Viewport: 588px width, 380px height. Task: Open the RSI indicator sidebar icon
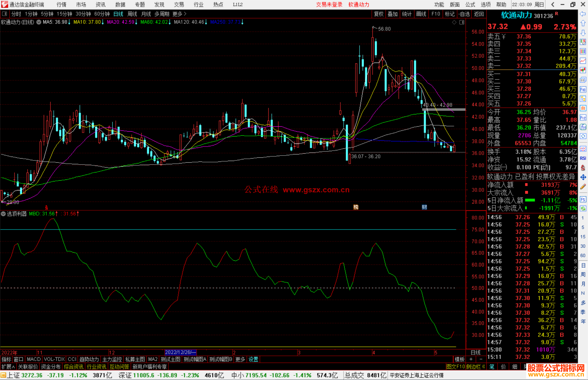[x=583, y=158]
